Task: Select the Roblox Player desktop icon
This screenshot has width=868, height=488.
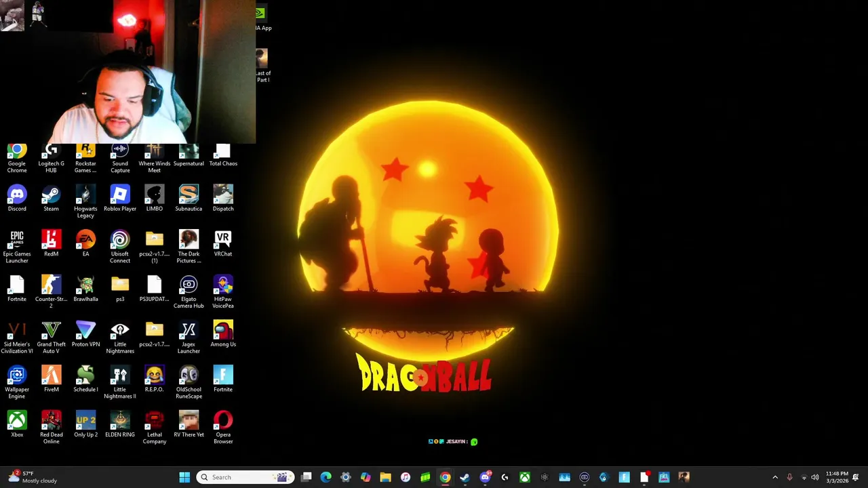Action: coord(120,198)
